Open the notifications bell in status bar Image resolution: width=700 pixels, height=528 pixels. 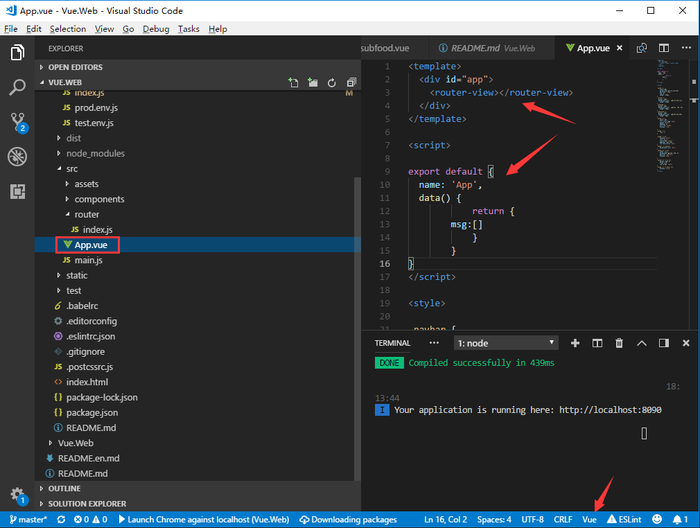click(680, 520)
